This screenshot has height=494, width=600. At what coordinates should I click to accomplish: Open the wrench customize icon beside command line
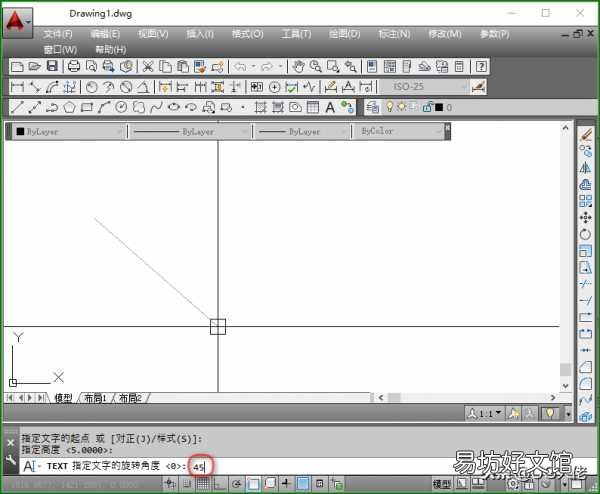[x=11, y=460]
